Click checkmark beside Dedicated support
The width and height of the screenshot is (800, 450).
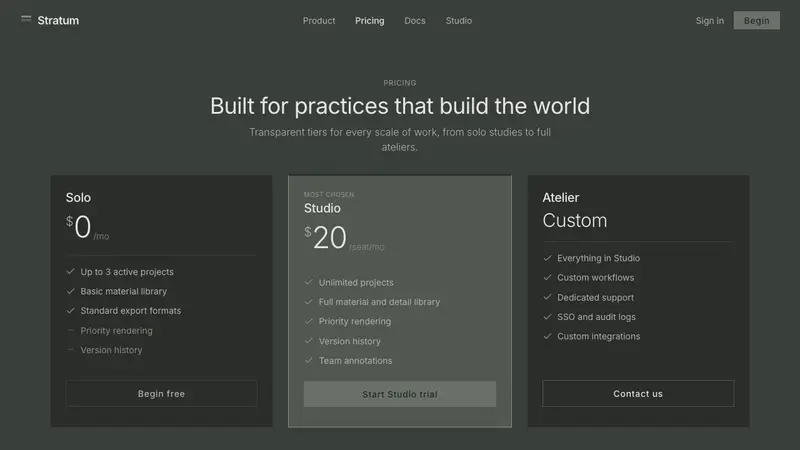click(547, 297)
